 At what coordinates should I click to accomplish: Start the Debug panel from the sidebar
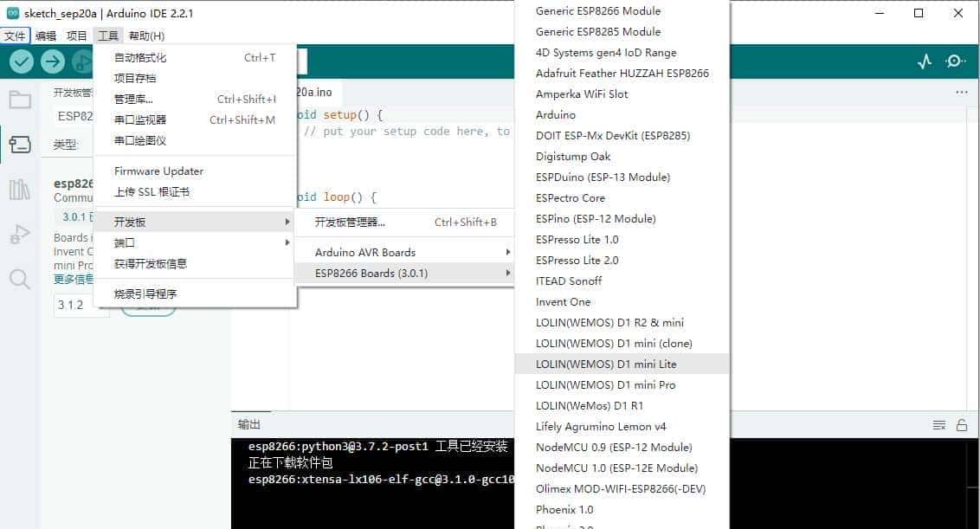(x=19, y=234)
